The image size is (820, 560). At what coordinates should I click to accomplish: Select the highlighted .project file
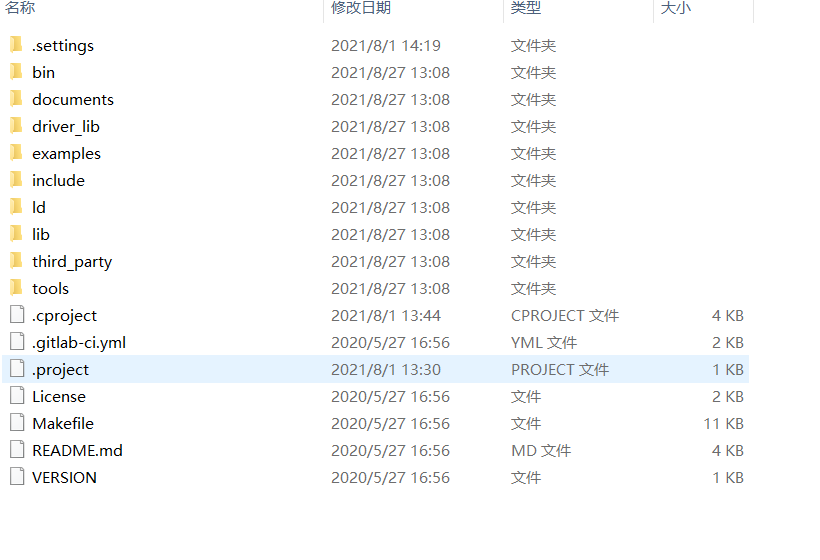(x=375, y=369)
